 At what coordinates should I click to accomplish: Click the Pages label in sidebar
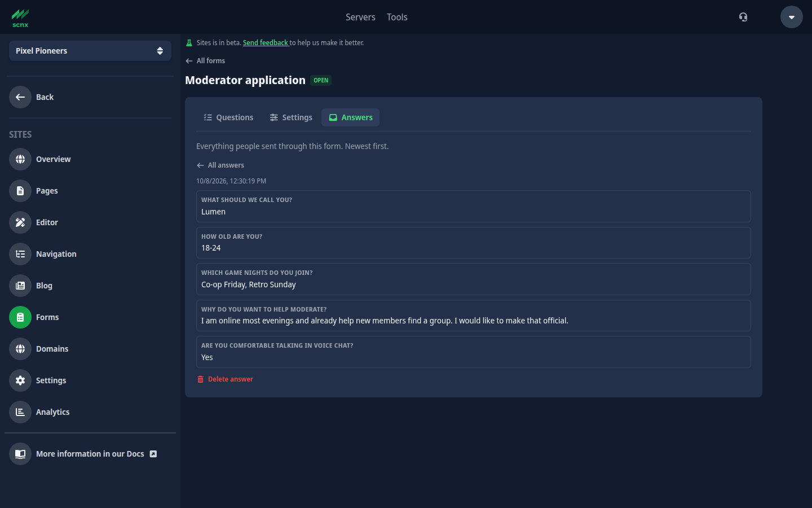point(47,191)
